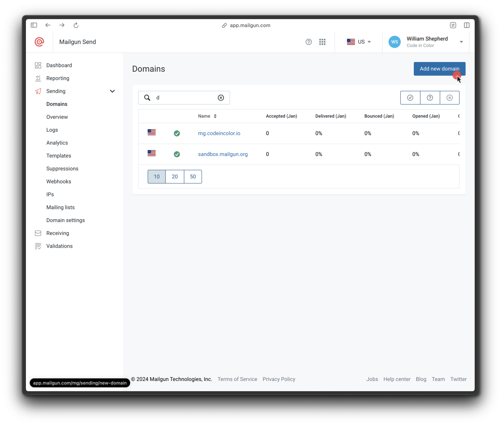Filter by verified domains check toggle

click(410, 98)
